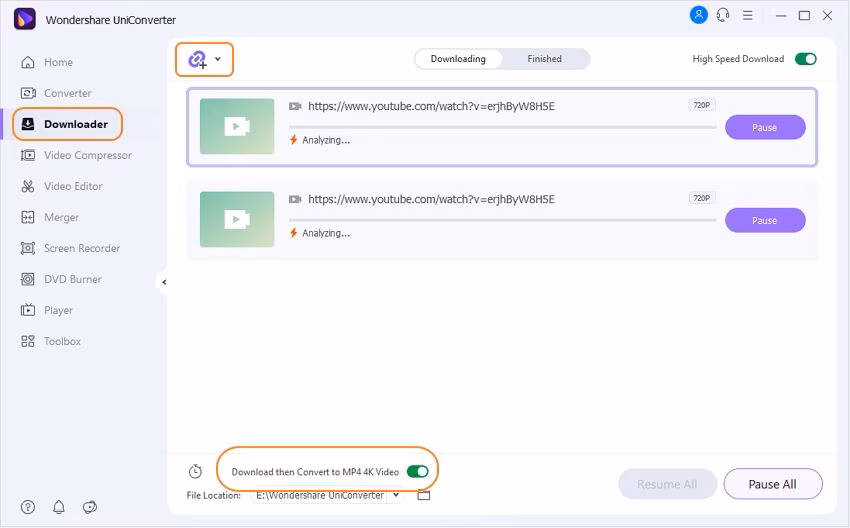Click thumbnail of first download item
This screenshot has width=850, height=528.
coord(237,126)
